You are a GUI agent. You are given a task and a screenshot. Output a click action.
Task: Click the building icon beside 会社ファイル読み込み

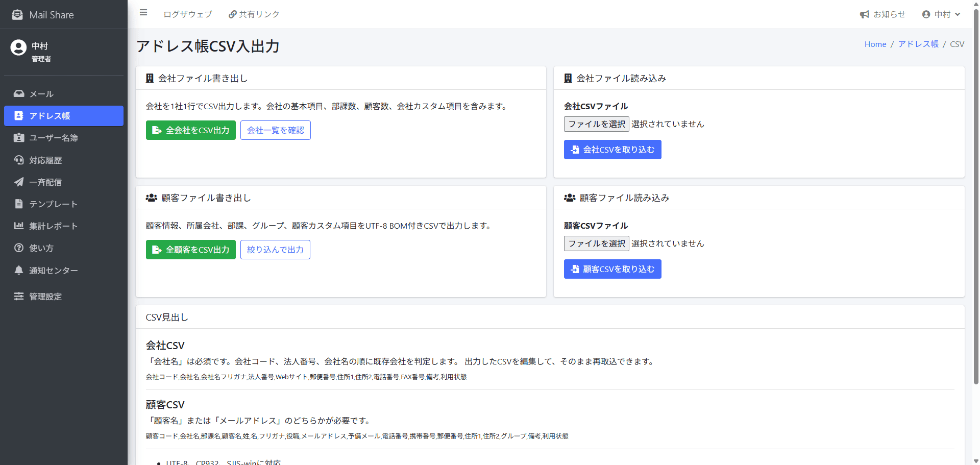(x=568, y=78)
